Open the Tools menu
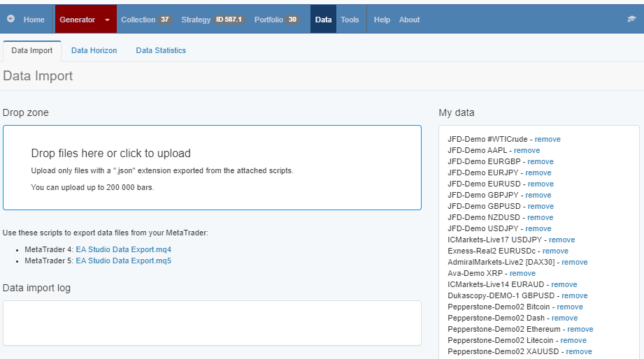Viewport: 644px width, 359px height. coord(350,20)
